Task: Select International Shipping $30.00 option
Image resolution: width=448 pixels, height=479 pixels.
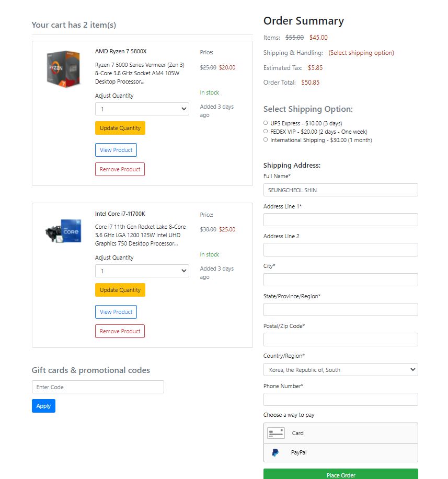Action: (x=266, y=139)
